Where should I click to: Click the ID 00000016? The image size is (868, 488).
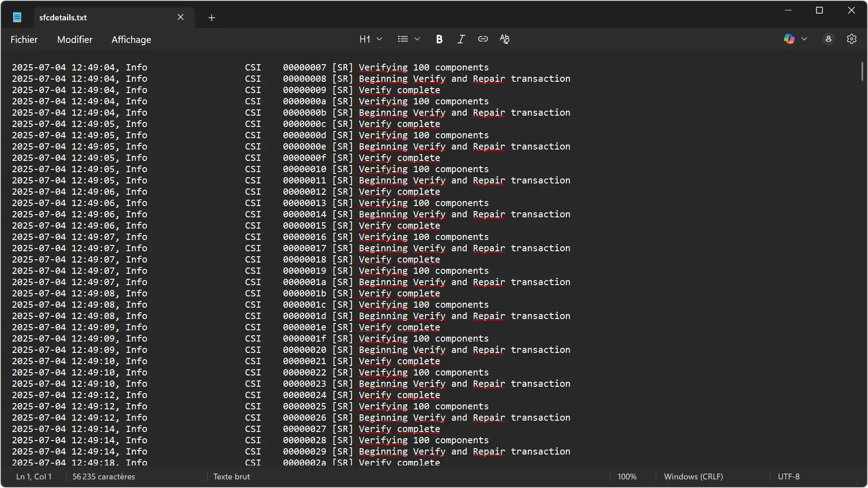(x=304, y=237)
